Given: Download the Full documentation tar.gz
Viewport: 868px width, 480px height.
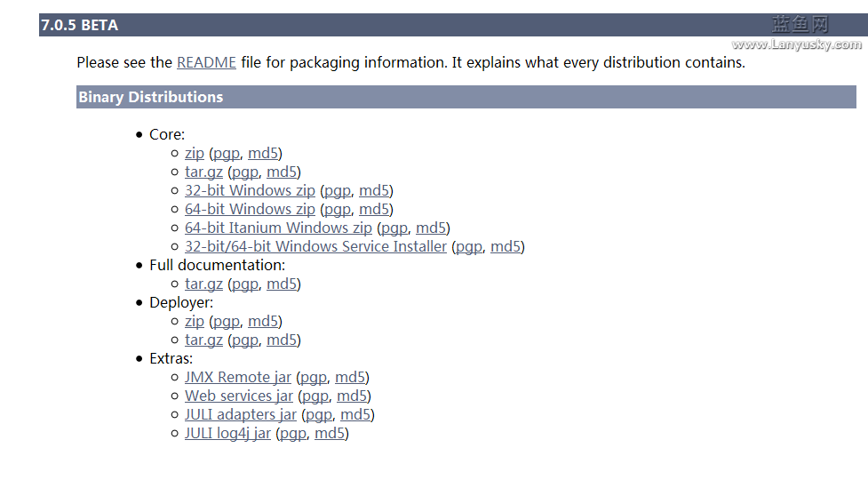Looking at the screenshot, I should pos(203,284).
